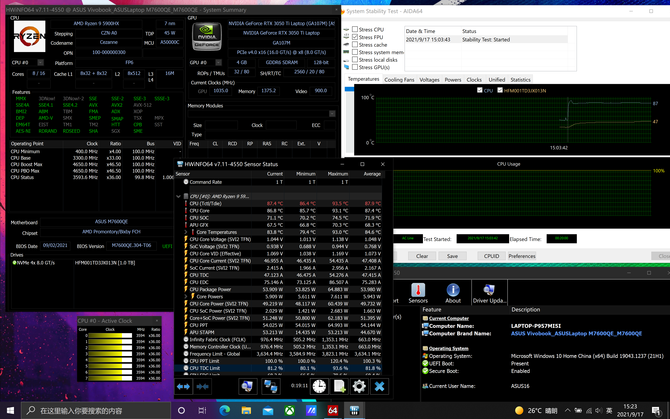
Task: Click the Clear button in AIDA64
Action: tap(422, 256)
